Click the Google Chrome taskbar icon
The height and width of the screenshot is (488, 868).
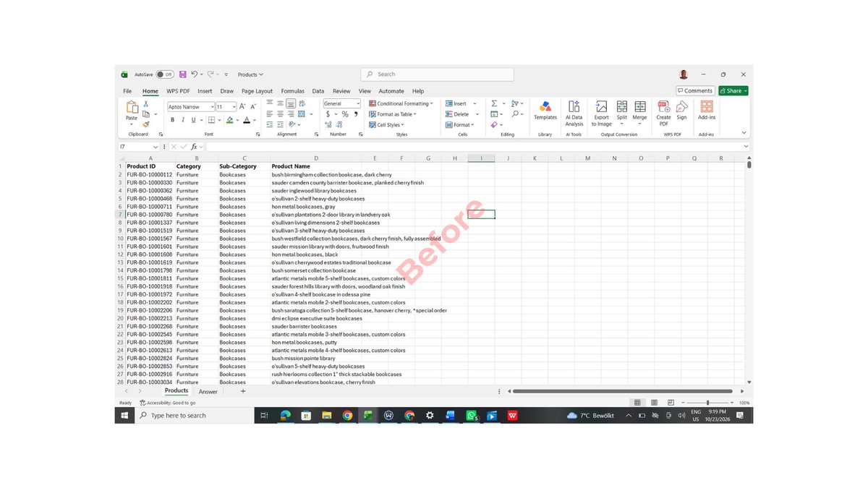347,416
